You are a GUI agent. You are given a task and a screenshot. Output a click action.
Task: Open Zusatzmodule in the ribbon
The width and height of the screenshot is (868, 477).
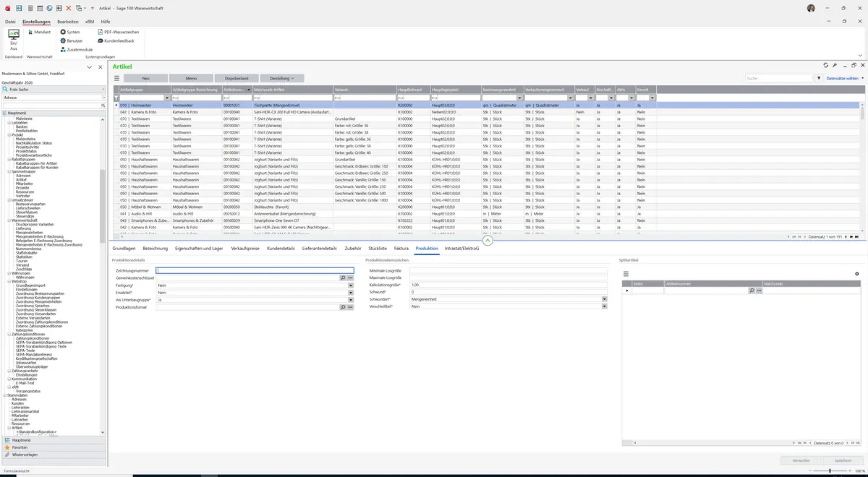click(x=76, y=49)
